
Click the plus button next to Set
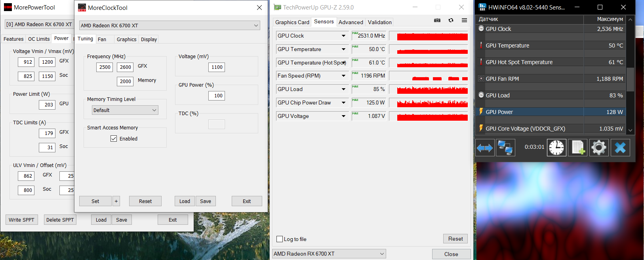click(116, 201)
